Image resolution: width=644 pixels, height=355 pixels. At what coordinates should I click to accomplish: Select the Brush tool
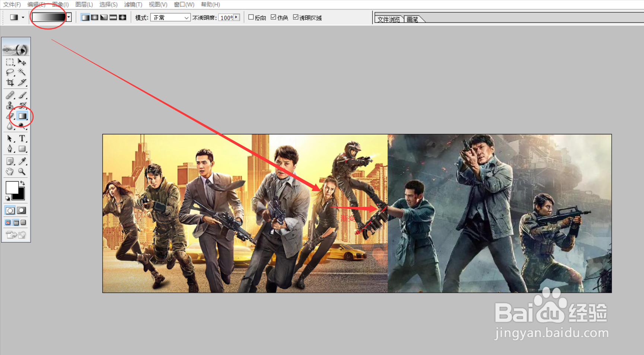pos(22,95)
